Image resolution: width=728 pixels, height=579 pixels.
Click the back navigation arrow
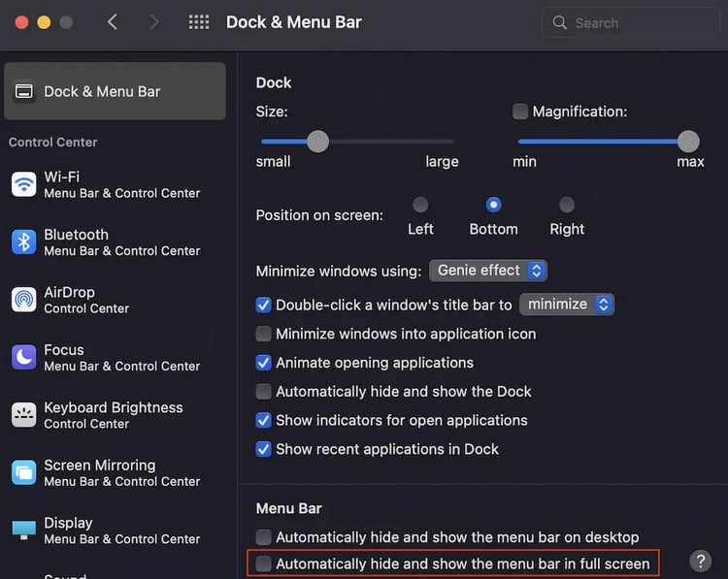pos(113,21)
